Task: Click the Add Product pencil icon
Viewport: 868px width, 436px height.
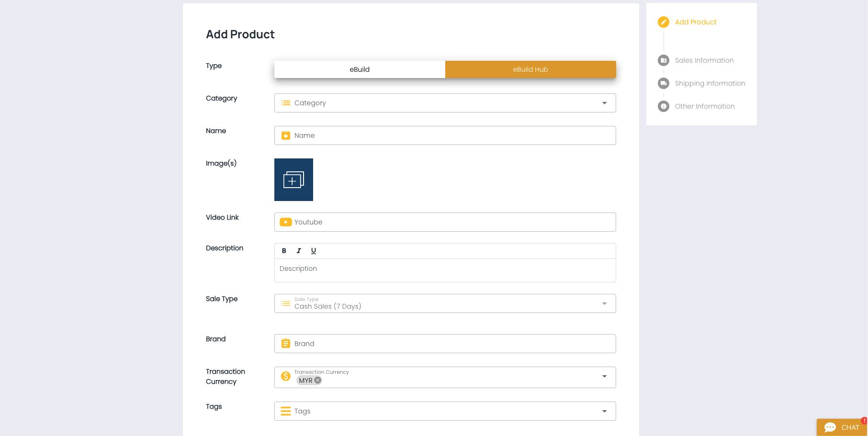Action: tap(664, 22)
